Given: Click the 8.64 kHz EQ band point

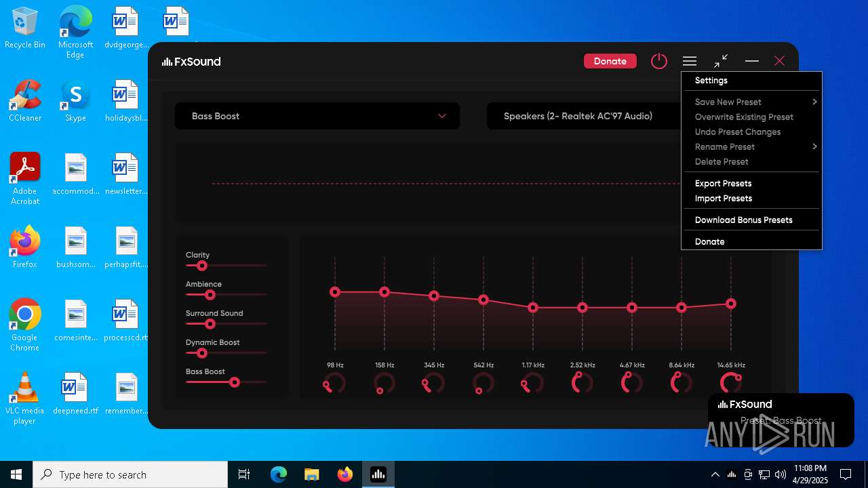Looking at the screenshot, I should (x=682, y=308).
